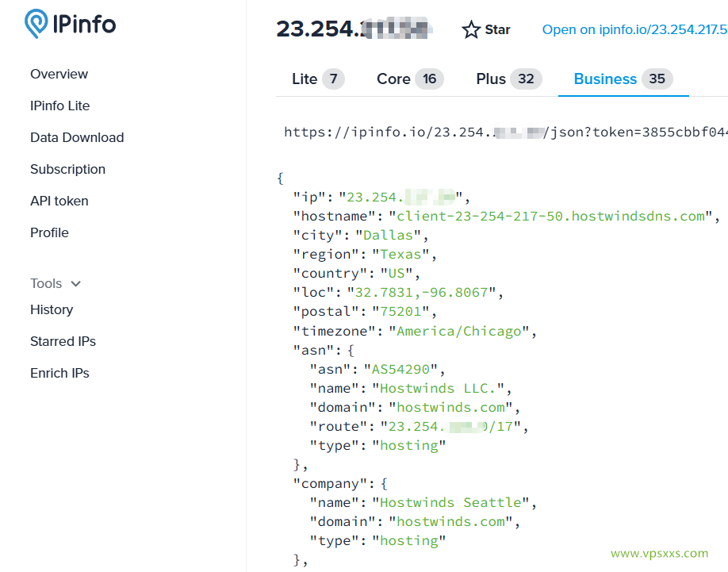This screenshot has height=572, width=728.
Task: Open Profile in the sidebar
Action: 50,233
